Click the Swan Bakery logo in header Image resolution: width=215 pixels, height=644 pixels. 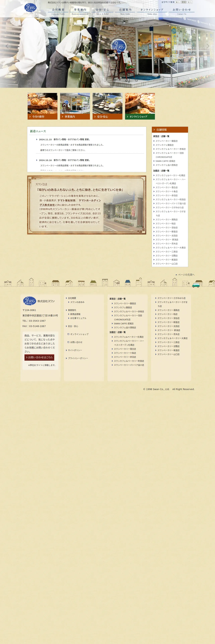30,8
